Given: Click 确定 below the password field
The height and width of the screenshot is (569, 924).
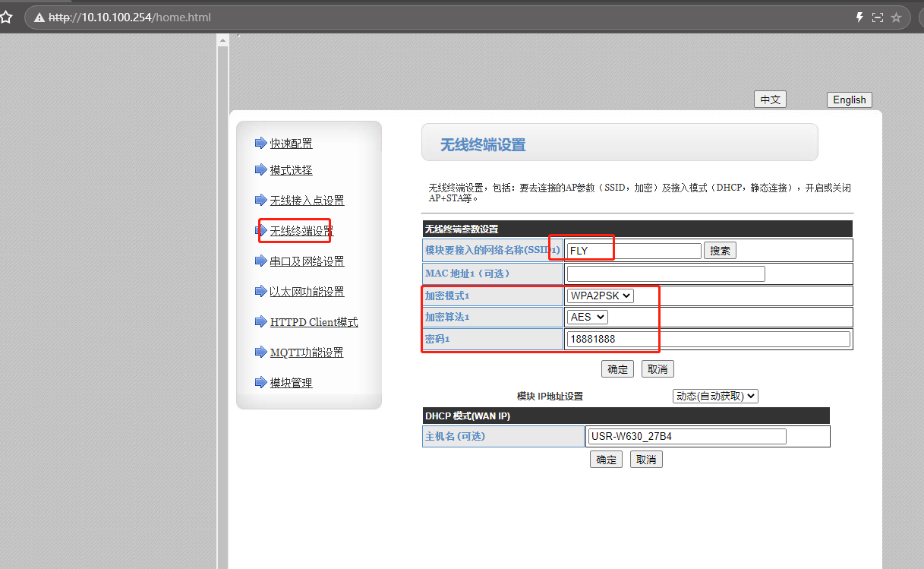Looking at the screenshot, I should coord(618,369).
